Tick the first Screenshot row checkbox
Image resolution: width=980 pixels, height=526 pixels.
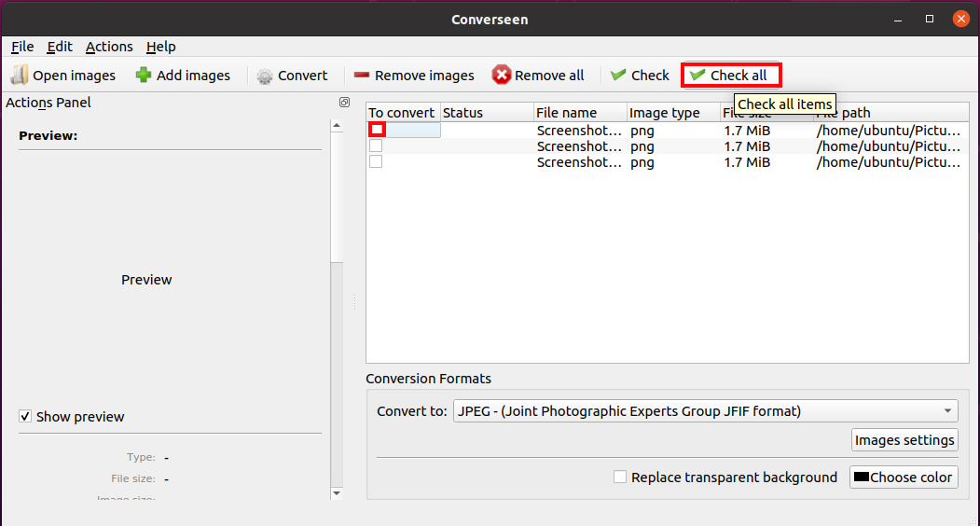click(x=377, y=130)
